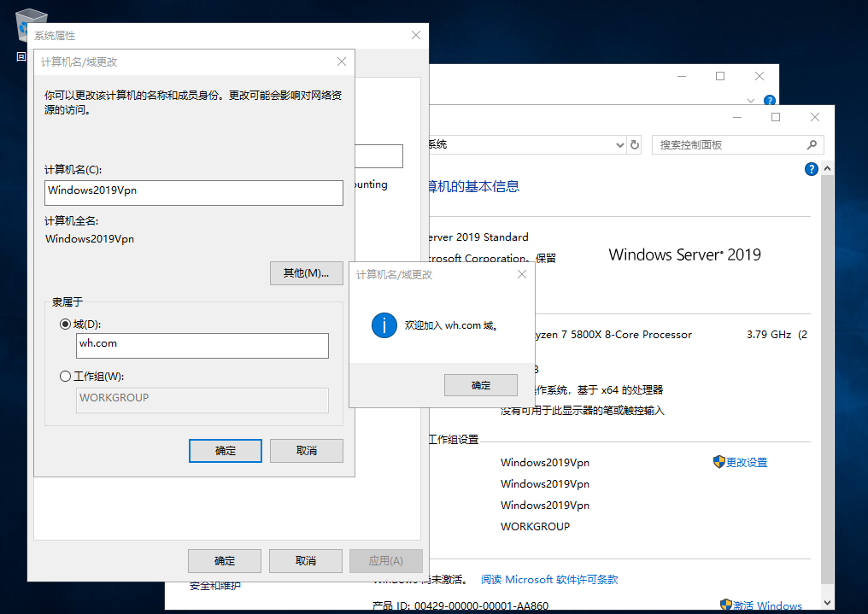Open the 更改设置 link
This screenshot has height=614, width=868.
click(x=747, y=463)
